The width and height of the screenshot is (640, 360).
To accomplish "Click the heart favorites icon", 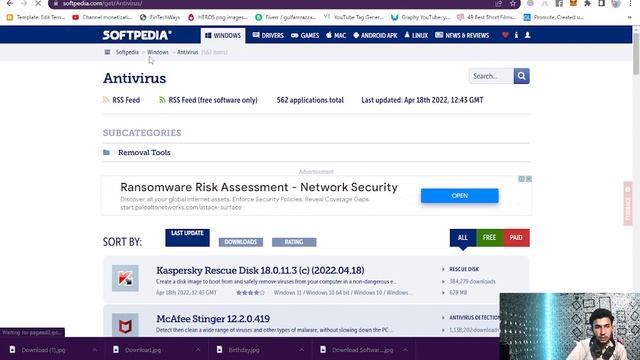I will pos(505,35).
